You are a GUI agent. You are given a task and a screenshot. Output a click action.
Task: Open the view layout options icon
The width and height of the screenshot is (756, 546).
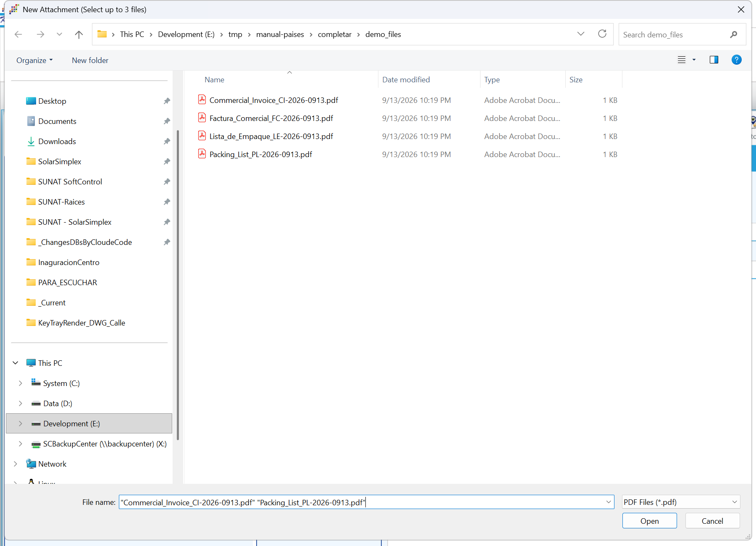click(x=682, y=60)
